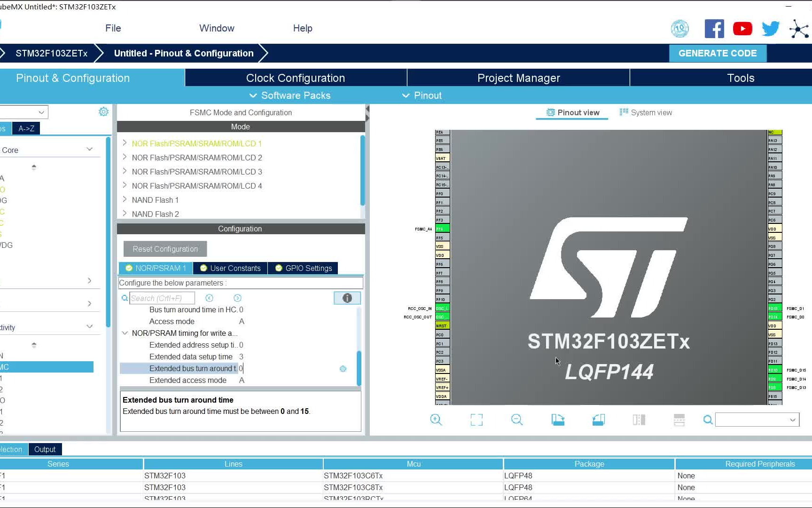Click the configuration parameters vertical scrollbar
Image resolution: width=812 pixels, height=508 pixels.
coord(359,368)
